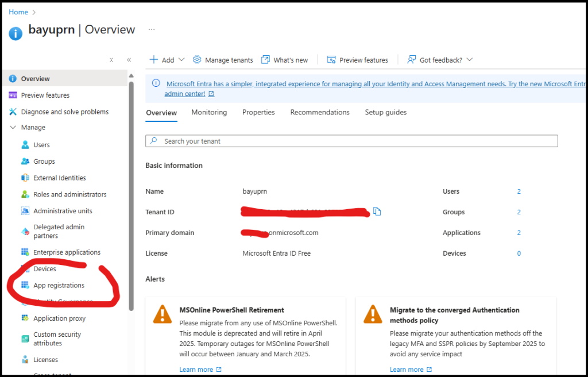Screen dimensions: 588x377
Task: Collapse the Manage section chevron
Action: click(13, 128)
